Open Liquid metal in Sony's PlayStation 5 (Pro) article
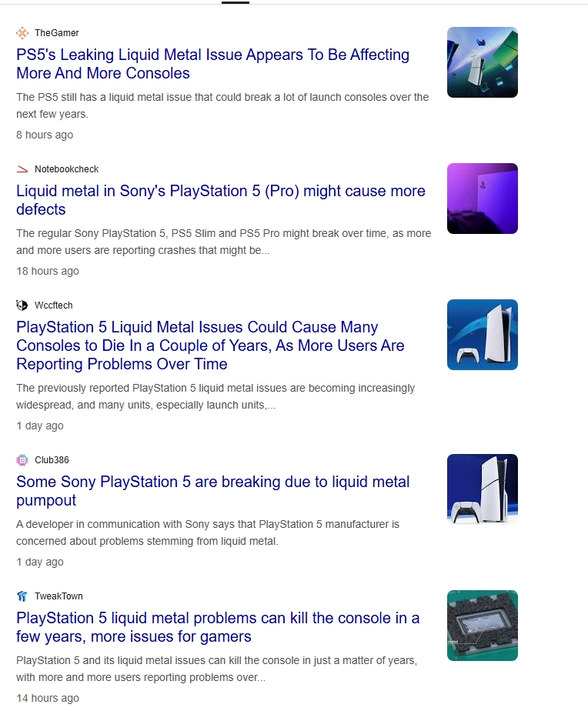 coord(221,200)
